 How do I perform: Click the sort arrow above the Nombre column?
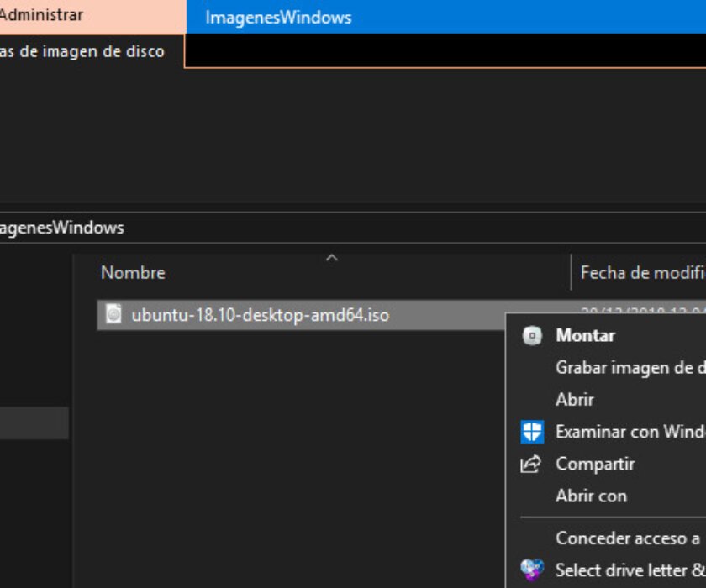click(x=332, y=258)
